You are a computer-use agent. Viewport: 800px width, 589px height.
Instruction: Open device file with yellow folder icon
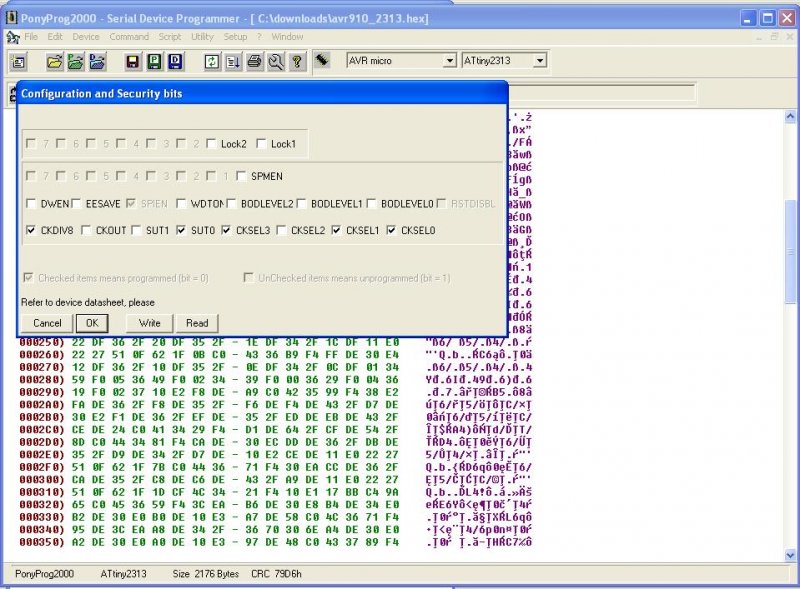click(55, 62)
